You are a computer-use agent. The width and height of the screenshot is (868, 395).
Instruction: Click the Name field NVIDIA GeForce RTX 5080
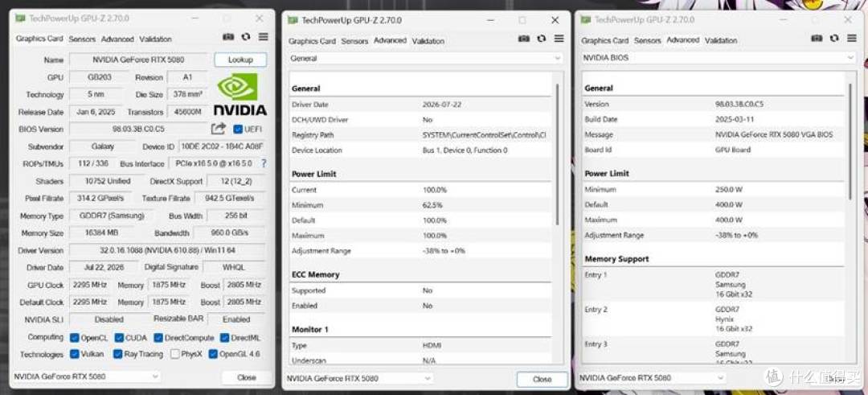click(x=138, y=60)
